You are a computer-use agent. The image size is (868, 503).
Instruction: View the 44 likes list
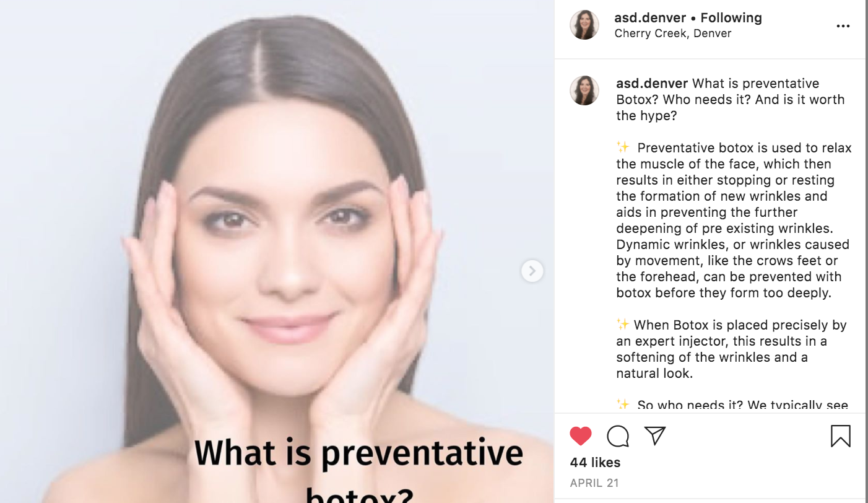coord(595,462)
